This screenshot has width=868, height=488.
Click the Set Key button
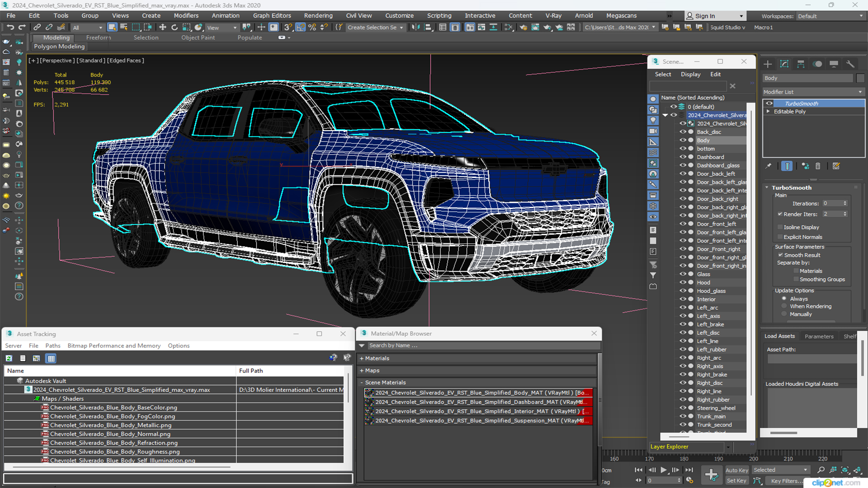pyautogui.click(x=736, y=481)
